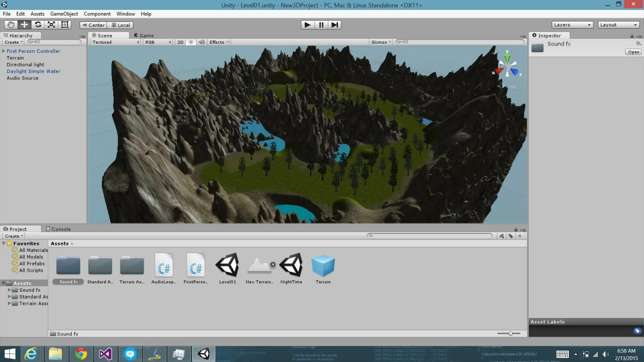Click the Play button to run the scene
The image size is (644, 362).
[307, 25]
